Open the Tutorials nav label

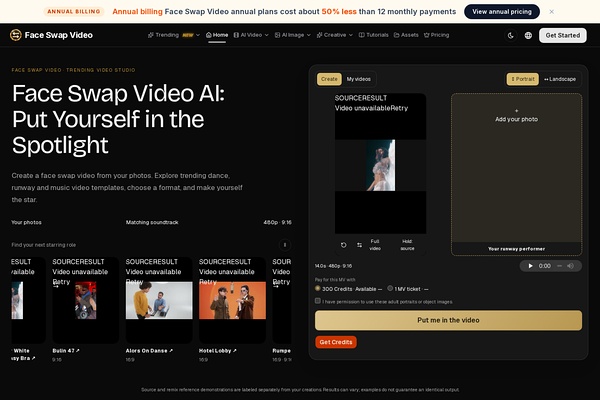pos(377,35)
